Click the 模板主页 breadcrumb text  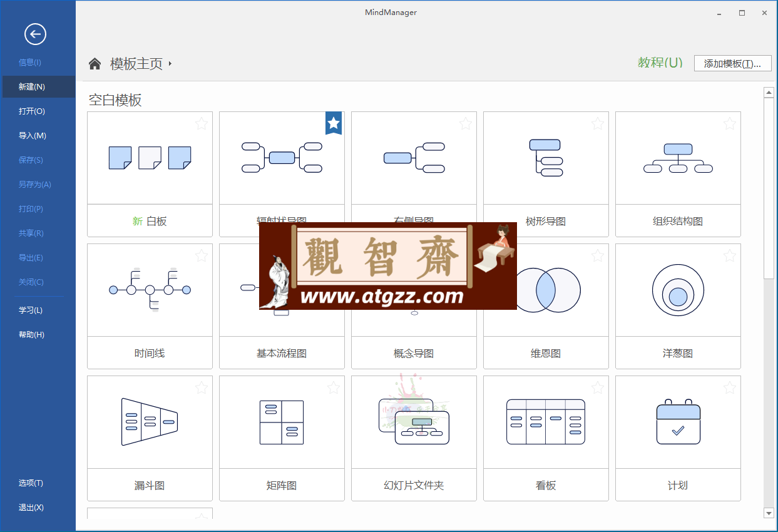point(136,64)
